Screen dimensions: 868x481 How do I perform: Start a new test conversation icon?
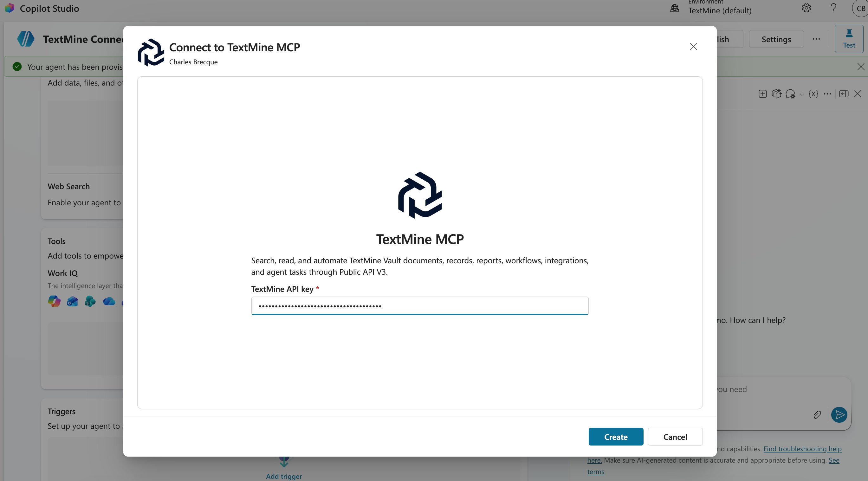click(x=762, y=94)
